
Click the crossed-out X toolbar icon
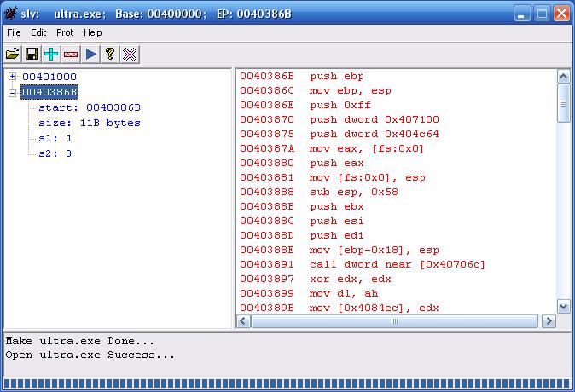130,55
